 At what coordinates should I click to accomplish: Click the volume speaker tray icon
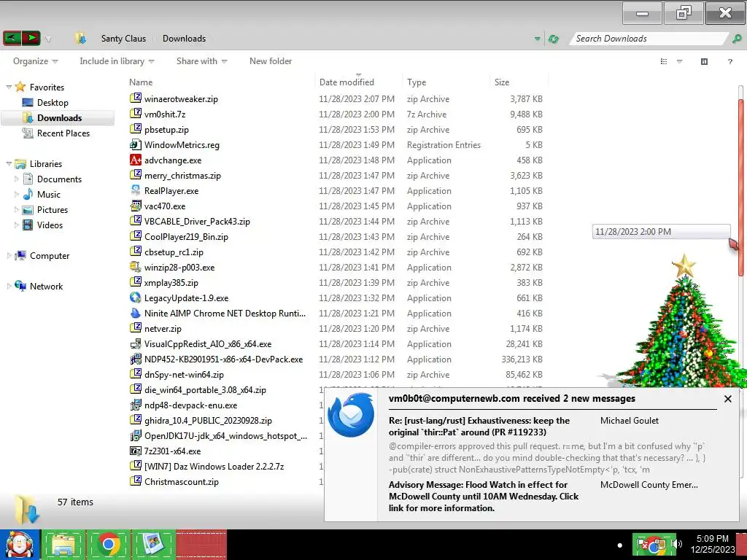click(x=676, y=544)
